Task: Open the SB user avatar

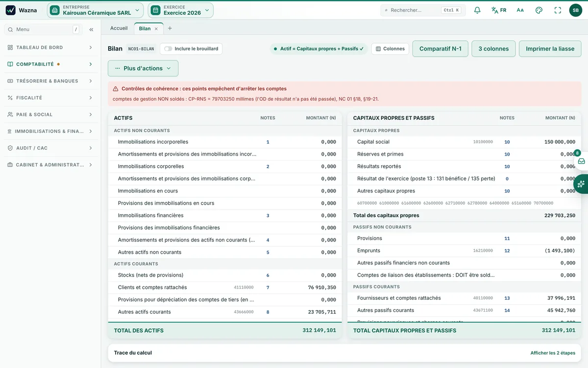Action: [576, 10]
